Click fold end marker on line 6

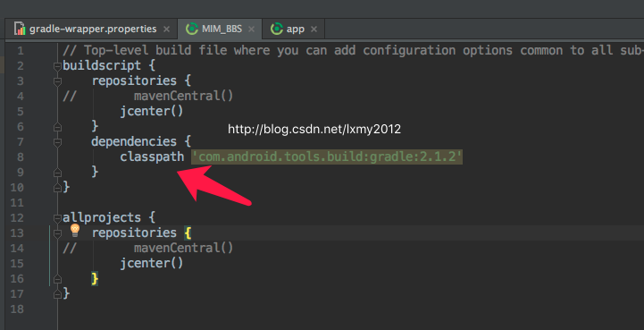57,127
